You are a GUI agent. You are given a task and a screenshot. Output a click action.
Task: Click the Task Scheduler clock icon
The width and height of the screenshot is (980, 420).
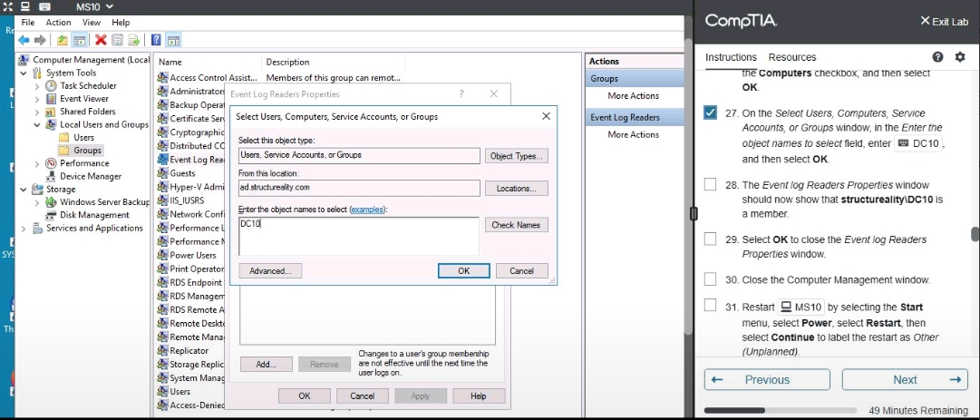52,85
